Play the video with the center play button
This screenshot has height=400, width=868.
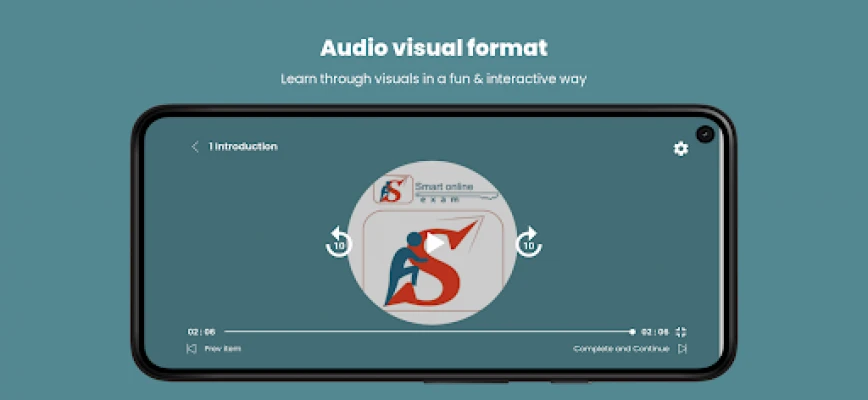[435, 242]
